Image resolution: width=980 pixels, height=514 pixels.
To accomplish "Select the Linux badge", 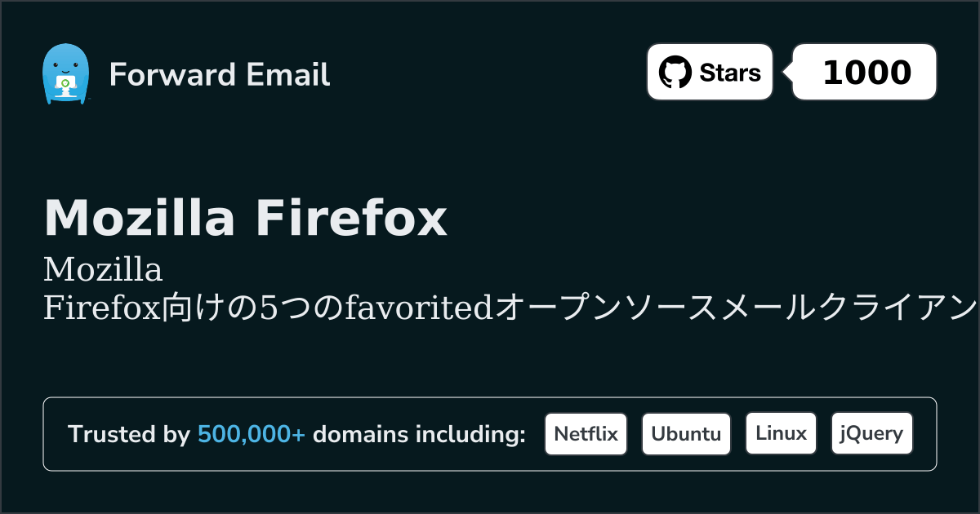I will pos(781,433).
